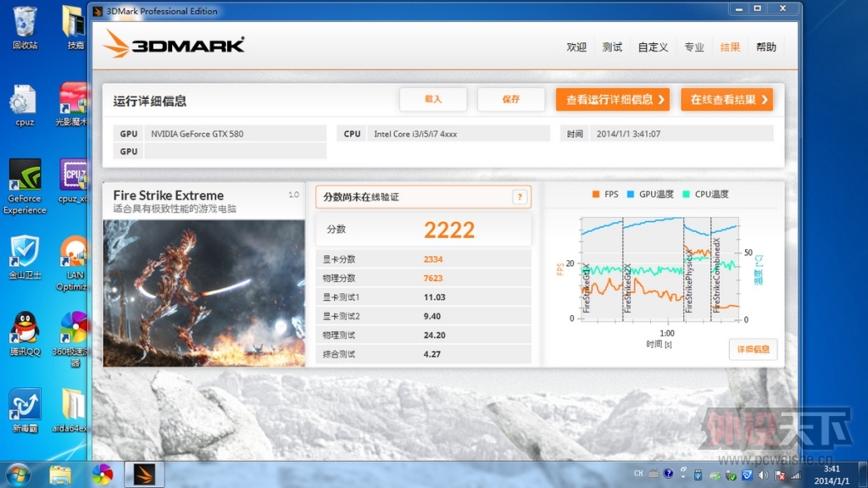Launch the colorful 360 browser taskbar icon
This screenshot has height=488, width=868.
point(102,474)
